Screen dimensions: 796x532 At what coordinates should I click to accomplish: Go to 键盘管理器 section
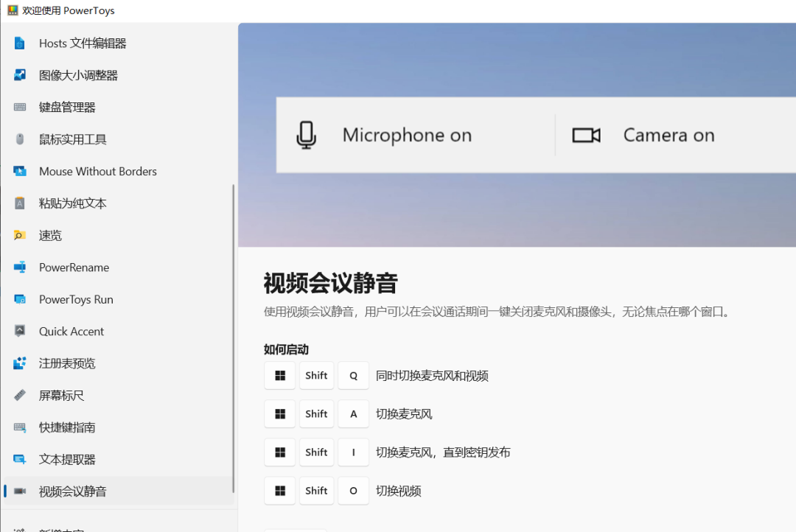click(118, 107)
